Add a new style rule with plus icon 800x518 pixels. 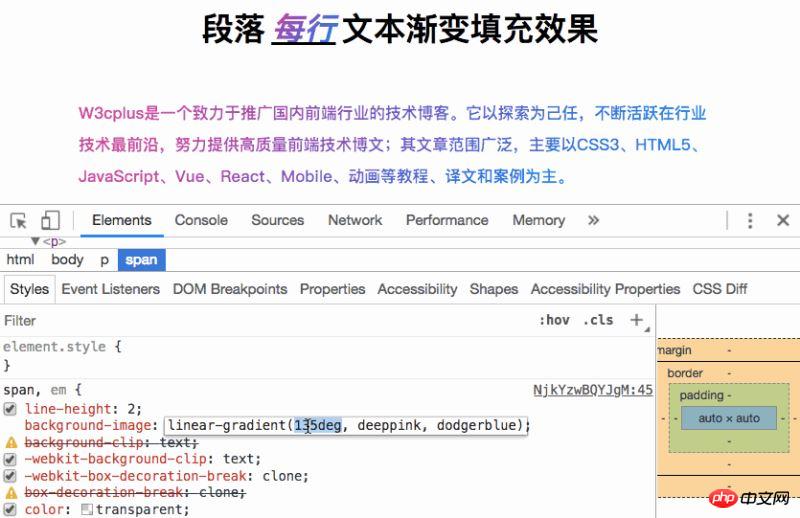pos(636,320)
